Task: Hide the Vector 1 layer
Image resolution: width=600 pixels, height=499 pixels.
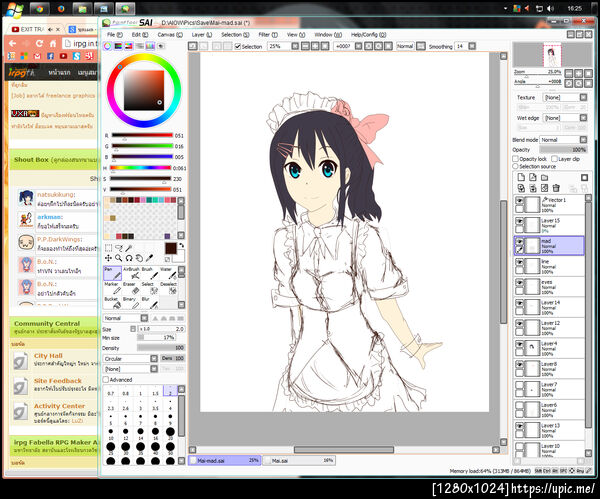Action: (519, 200)
